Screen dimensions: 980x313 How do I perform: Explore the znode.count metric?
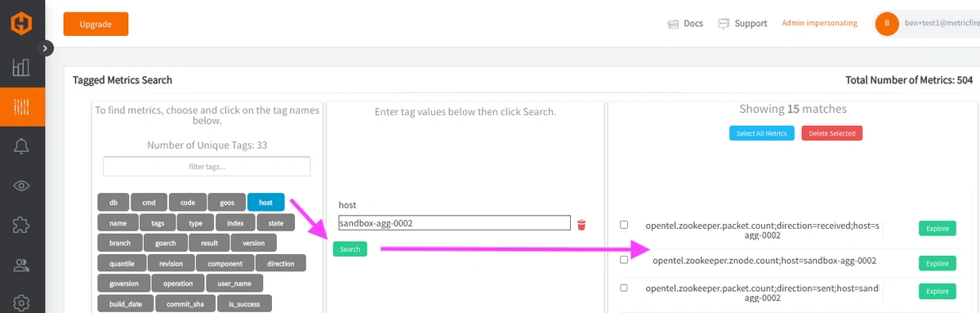tap(938, 263)
